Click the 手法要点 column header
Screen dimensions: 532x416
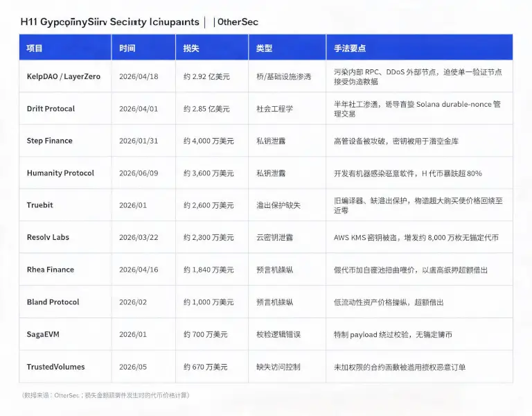350,49
